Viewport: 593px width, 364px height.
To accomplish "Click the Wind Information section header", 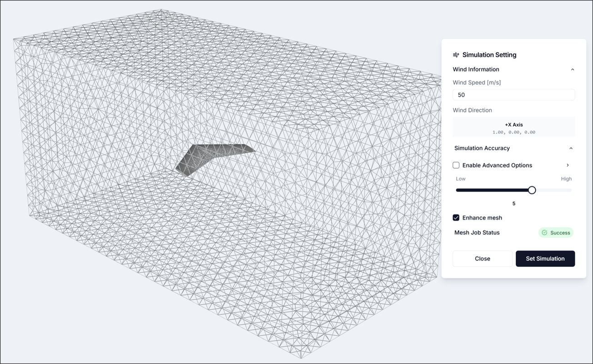I will pyautogui.click(x=476, y=69).
